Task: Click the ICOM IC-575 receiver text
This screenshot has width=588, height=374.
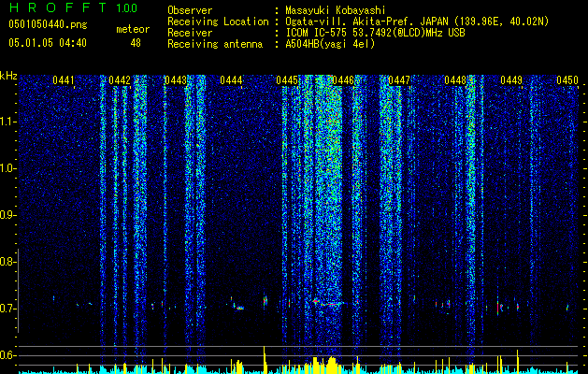Action: pyautogui.click(x=375, y=33)
